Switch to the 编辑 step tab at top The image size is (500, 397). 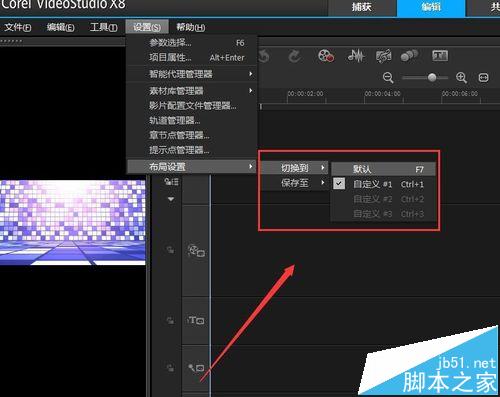pos(431,7)
